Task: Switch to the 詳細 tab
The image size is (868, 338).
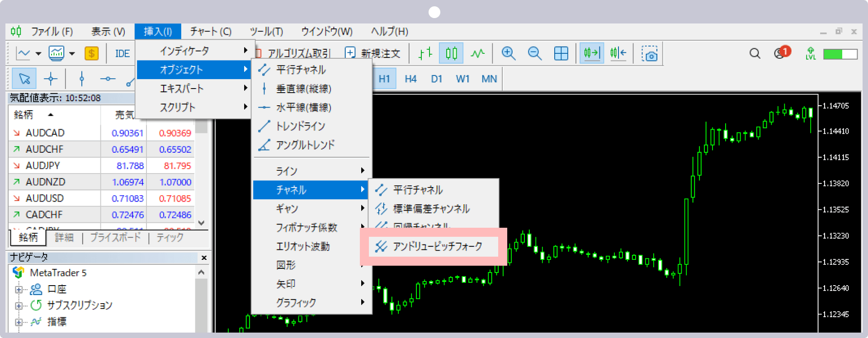Action: click(x=64, y=237)
